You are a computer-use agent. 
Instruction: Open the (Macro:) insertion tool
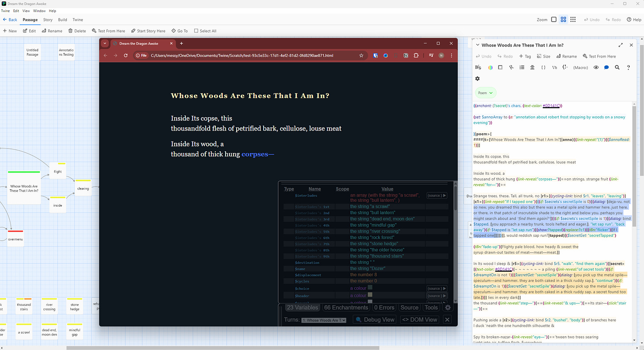580,68
